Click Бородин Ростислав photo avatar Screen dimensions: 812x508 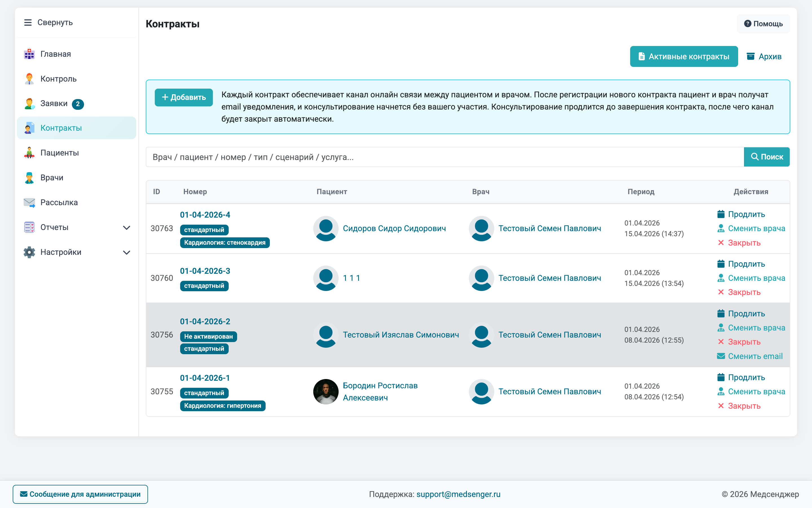click(x=326, y=392)
